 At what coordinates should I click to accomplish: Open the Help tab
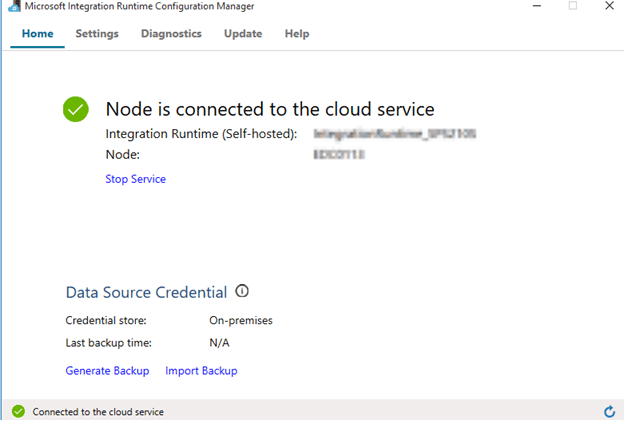click(x=297, y=34)
